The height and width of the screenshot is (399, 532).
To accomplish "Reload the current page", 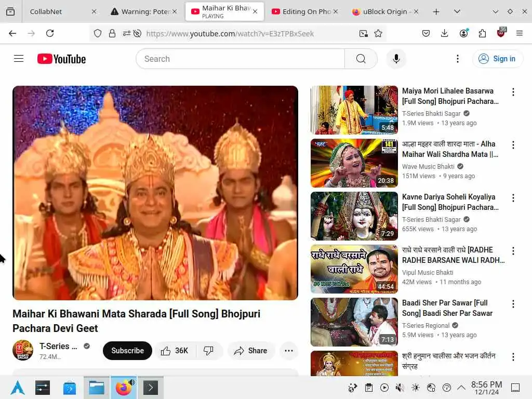I will coord(50,33).
